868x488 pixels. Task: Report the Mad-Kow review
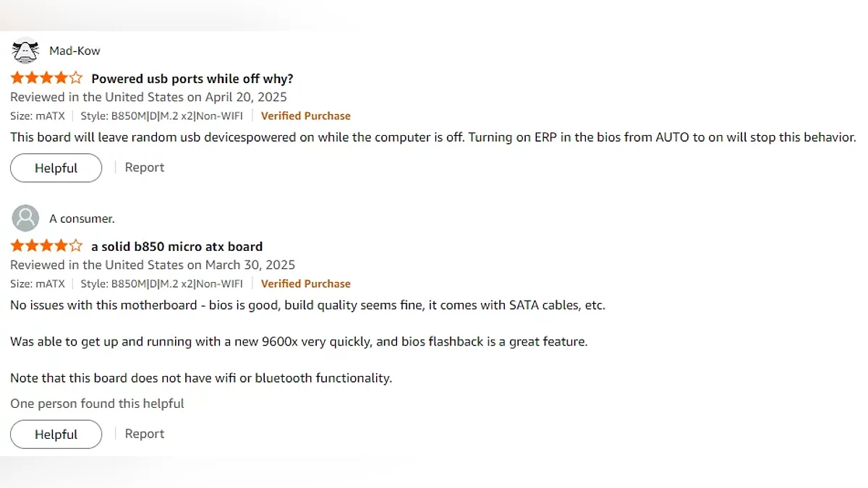[x=144, y=167]
